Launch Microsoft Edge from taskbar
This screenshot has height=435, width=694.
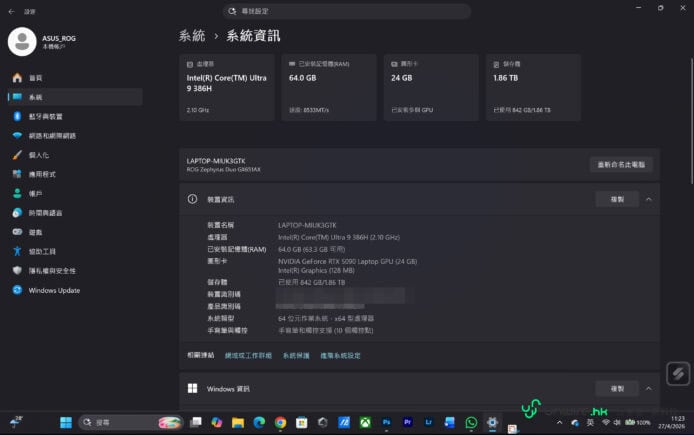[x=259, y=423]
